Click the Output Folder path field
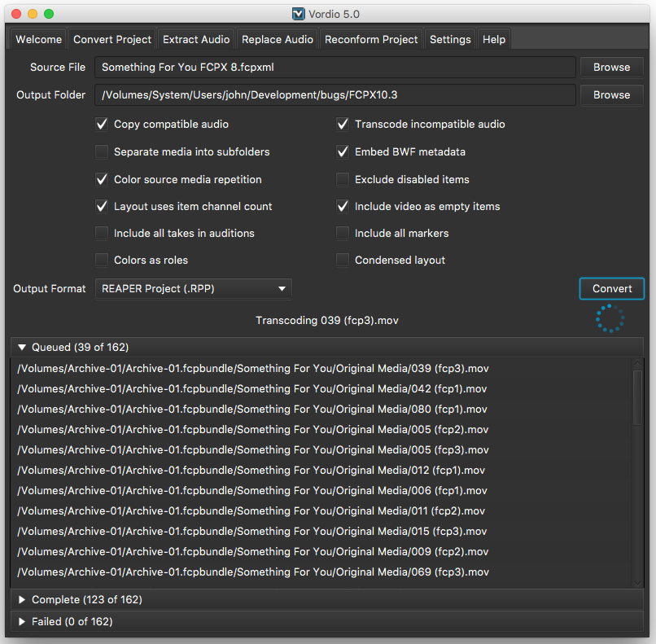The image size is (656, 644). point(335,95)
